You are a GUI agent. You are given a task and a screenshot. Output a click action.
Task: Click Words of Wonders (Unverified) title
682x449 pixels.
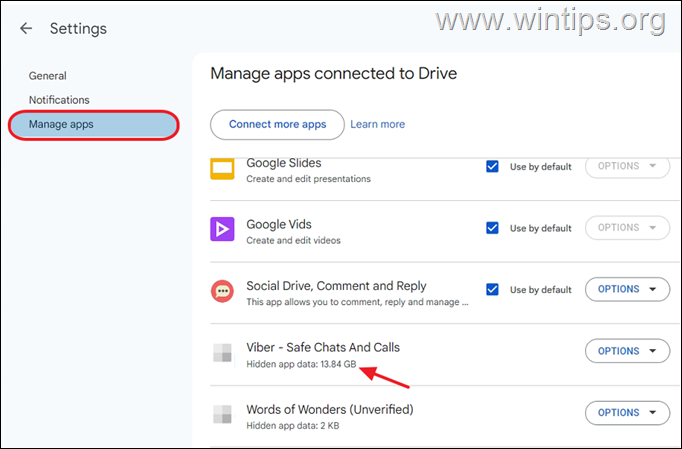(x=330, y=409)
